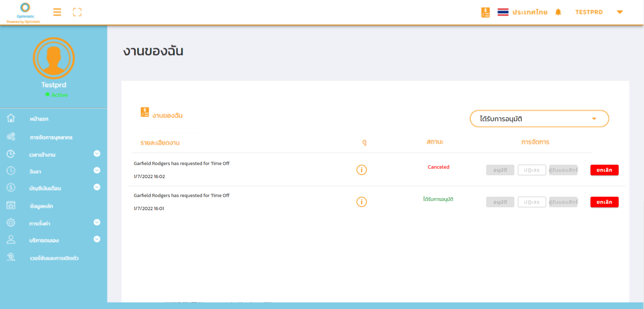Expand the เวลาเข้างาน sidebar submenu
The width and height of the screenshot is (644, 309).
97,154
